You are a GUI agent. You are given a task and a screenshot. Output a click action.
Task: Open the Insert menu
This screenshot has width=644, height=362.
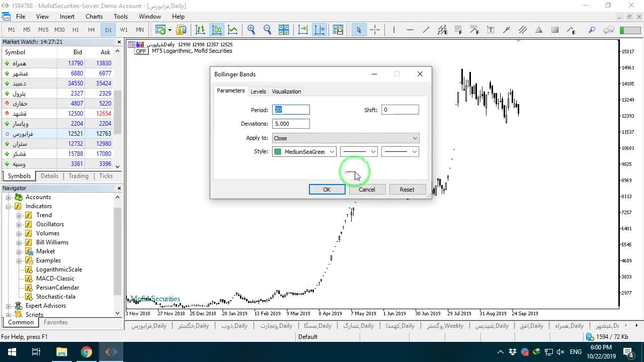[x=67, y=17]
